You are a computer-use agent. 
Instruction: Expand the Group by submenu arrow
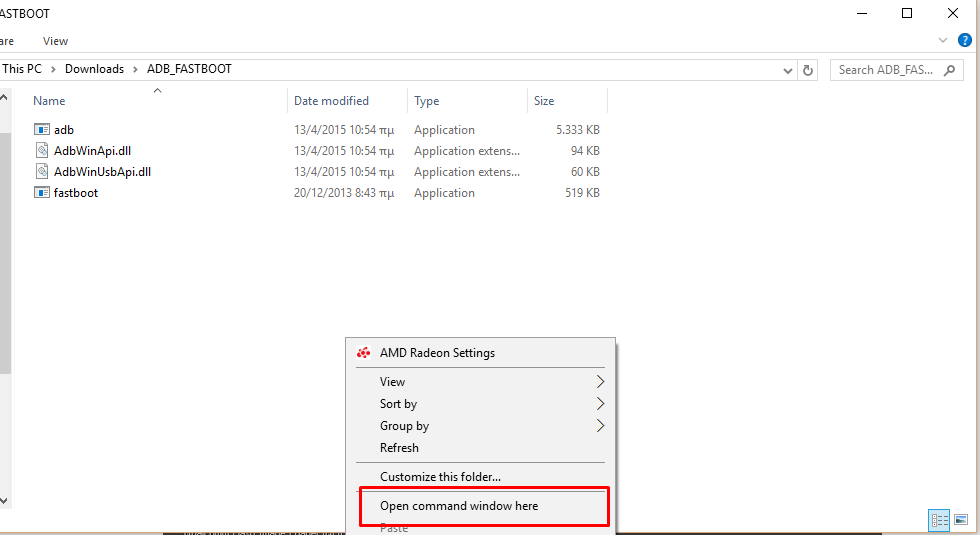point(600,426)
